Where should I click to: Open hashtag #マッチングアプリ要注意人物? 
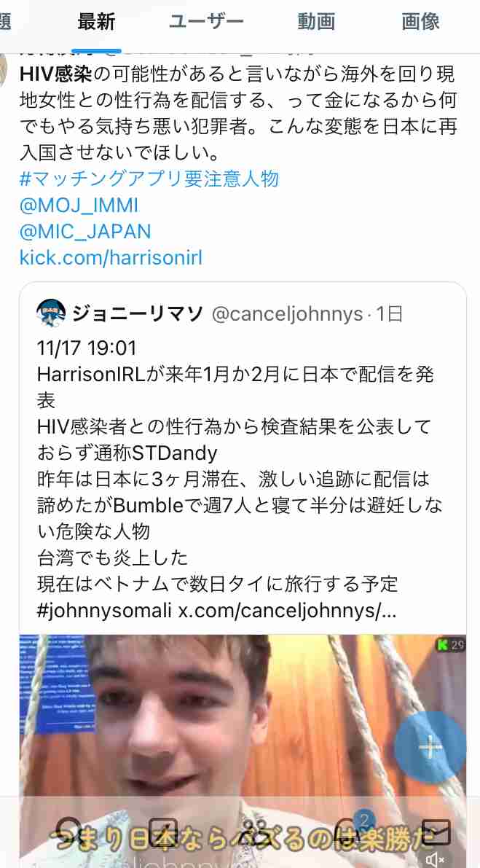(x=149, y=179)
